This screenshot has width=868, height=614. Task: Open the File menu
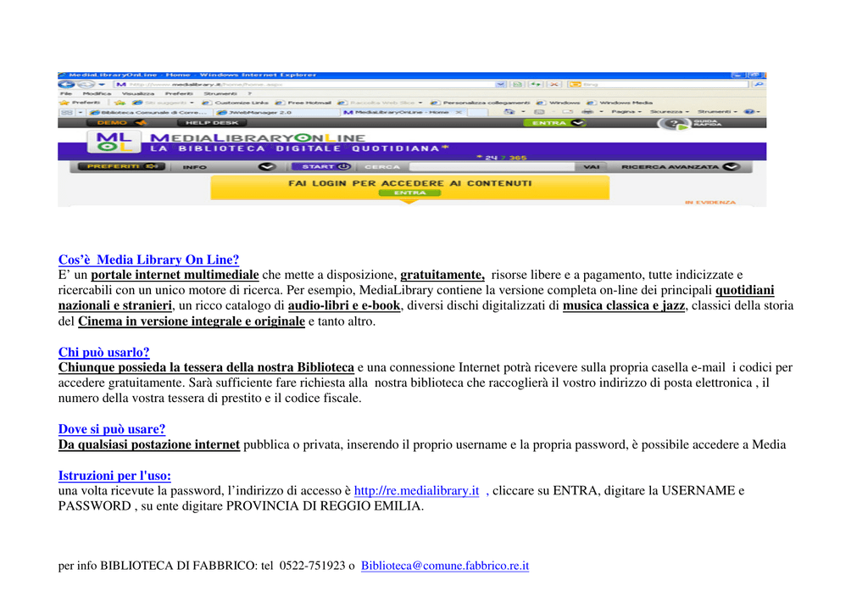[66, 93]
